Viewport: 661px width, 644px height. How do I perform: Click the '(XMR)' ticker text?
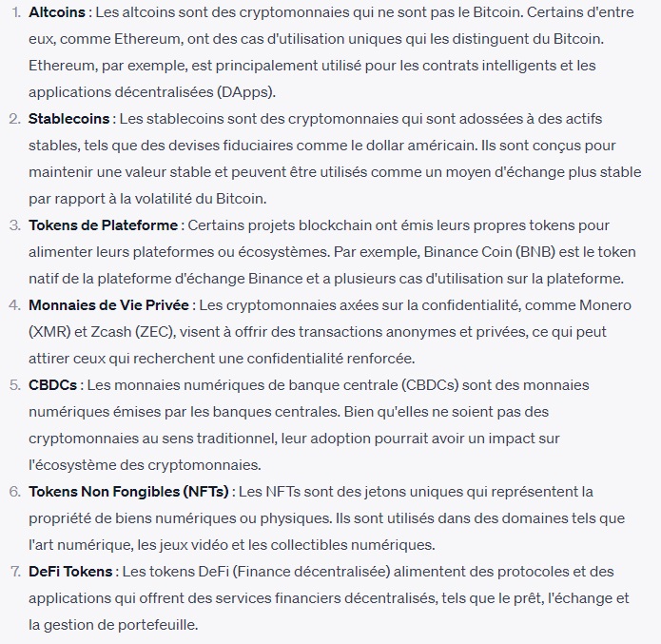49,332
